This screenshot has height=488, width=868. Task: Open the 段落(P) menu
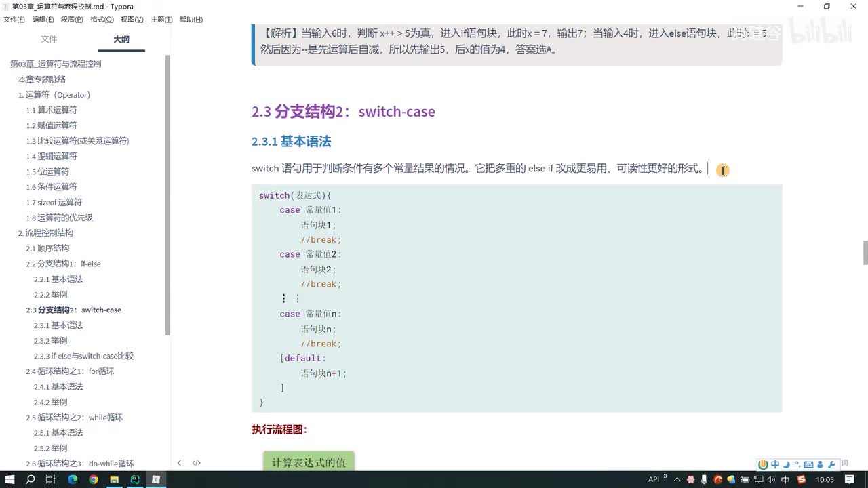point(72,20)
